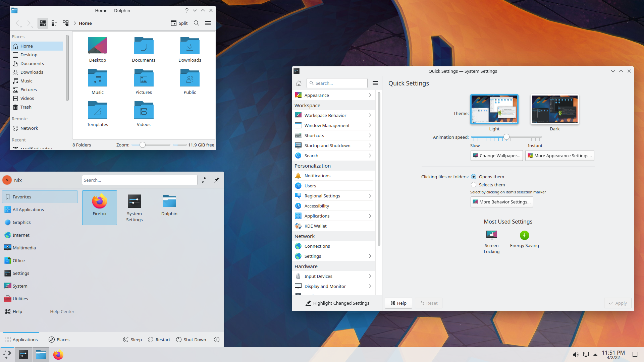Switch to the Places tab in launcher
Image resolution: width=644 pixels, height=362 pixels.
pyautogui.click(x=59, y=340)
